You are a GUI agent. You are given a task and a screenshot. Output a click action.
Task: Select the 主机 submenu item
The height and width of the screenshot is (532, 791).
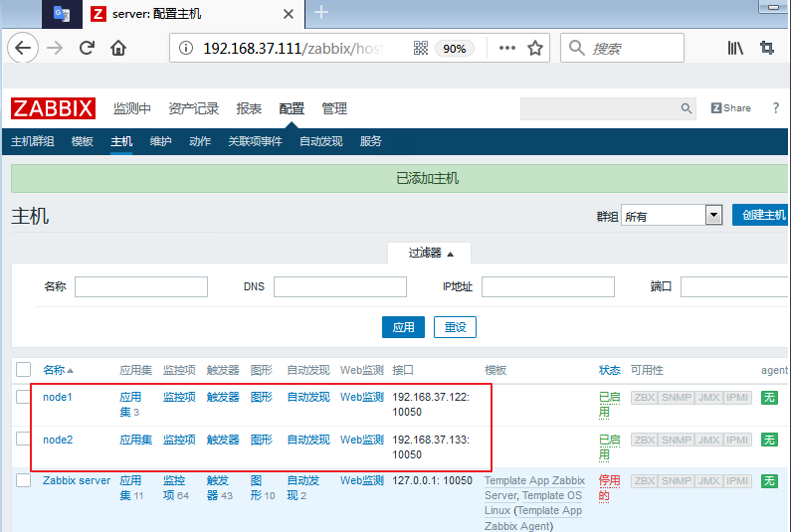click(x=121, y=141)
